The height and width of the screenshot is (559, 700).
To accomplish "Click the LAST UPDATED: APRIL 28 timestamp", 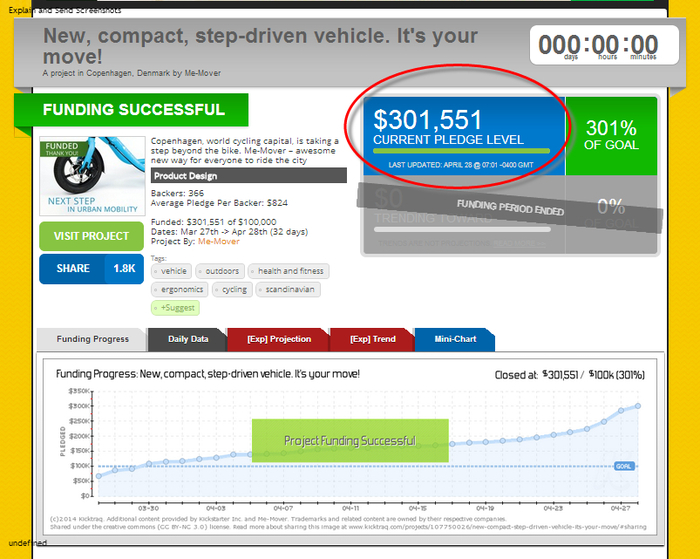I will point(461,165).
